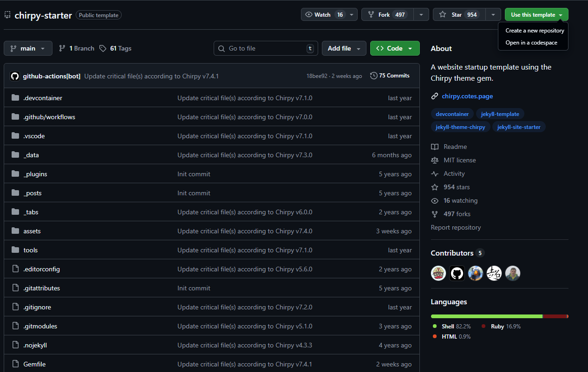Click the github-actions[bot] avatar icon
This screenshot has height=372, width=588.
click(15, 76)
